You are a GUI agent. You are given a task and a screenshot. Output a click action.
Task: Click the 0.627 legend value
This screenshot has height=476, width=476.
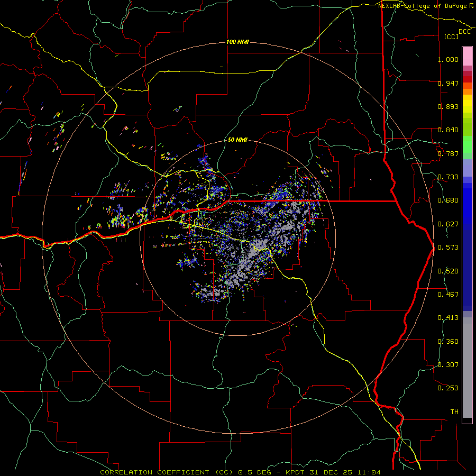pyautogui.click(x=448, y=224)
